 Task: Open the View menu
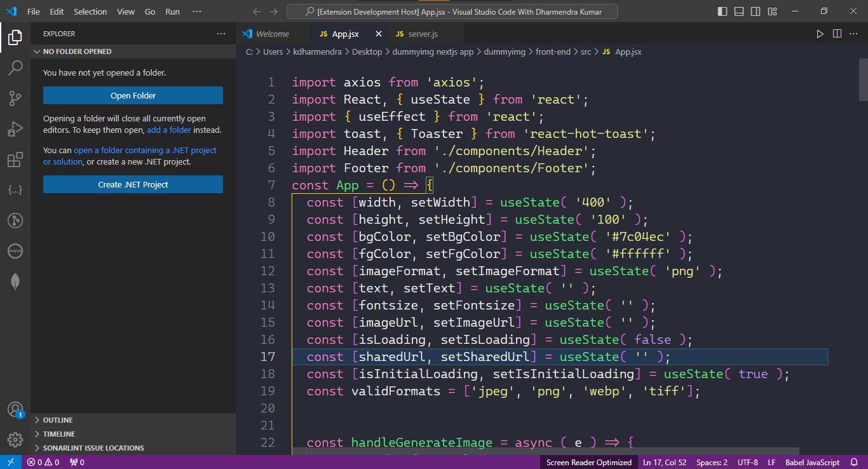pyautogui.click(x=126, y=11)
